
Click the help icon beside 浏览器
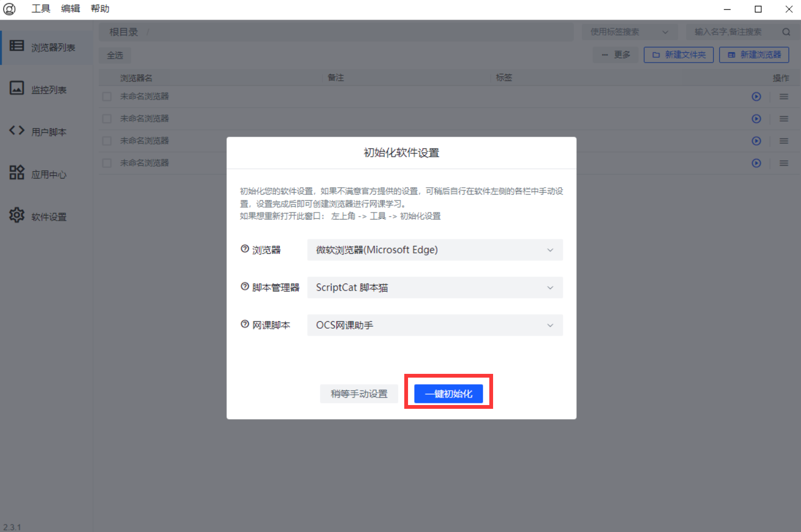(x=245, y=249)
